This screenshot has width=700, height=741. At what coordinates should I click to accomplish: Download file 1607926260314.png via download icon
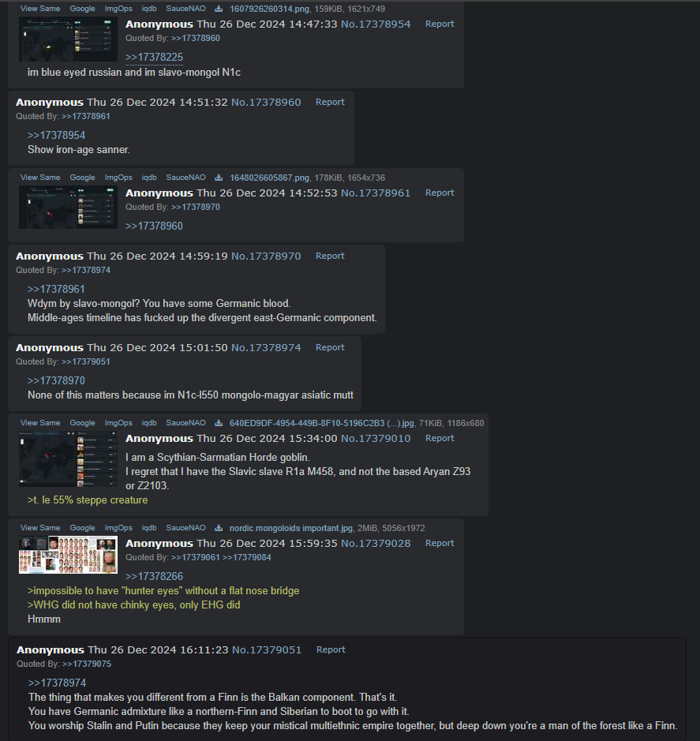[x=219, y=9]
